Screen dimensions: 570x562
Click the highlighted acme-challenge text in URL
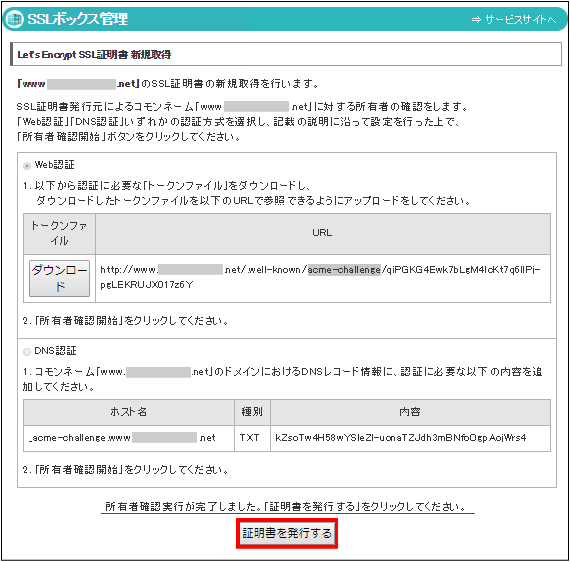click(344, 270)
